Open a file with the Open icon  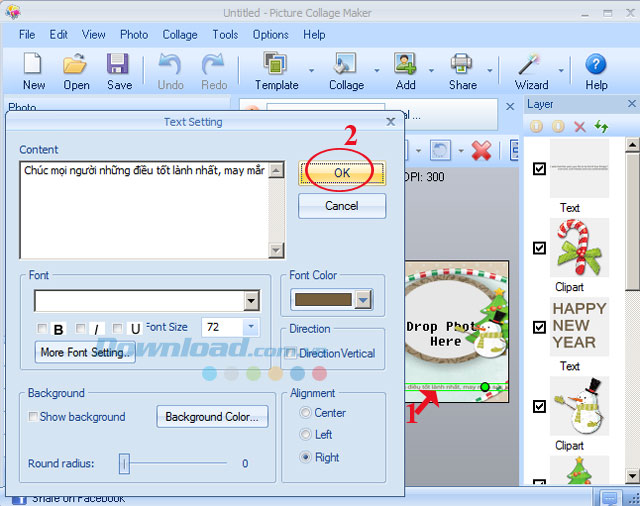click(x=75, y=64)
